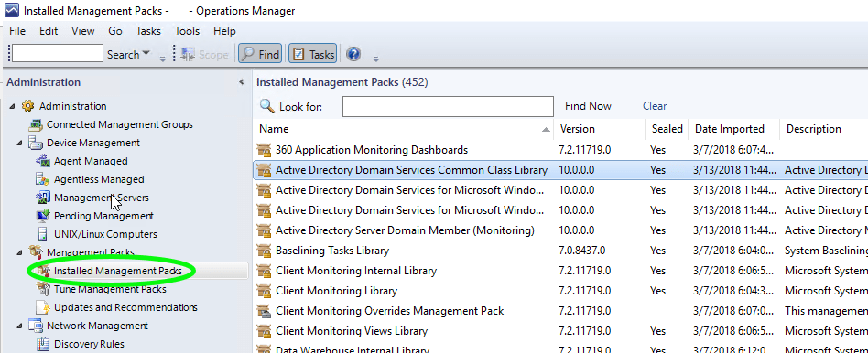Click the Connected Management Groups icon
This screenshot has height=353, width=868.
pyautogui.click(x=36, y=124)
